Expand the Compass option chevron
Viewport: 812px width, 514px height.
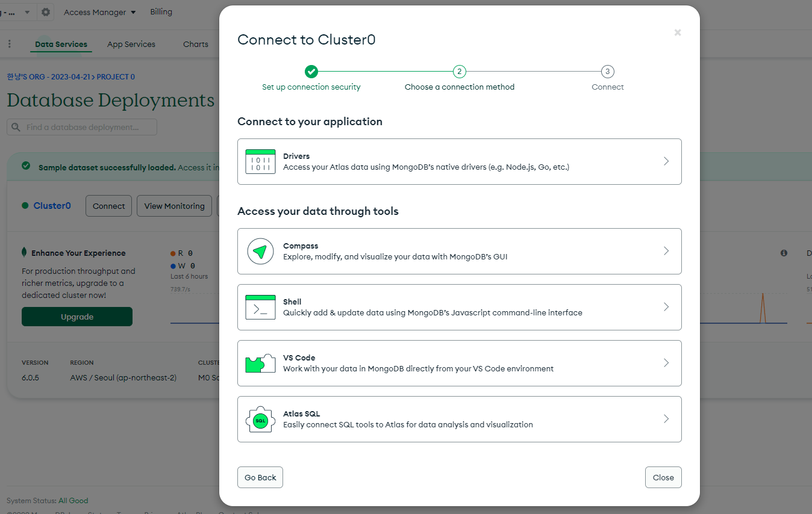666,251
